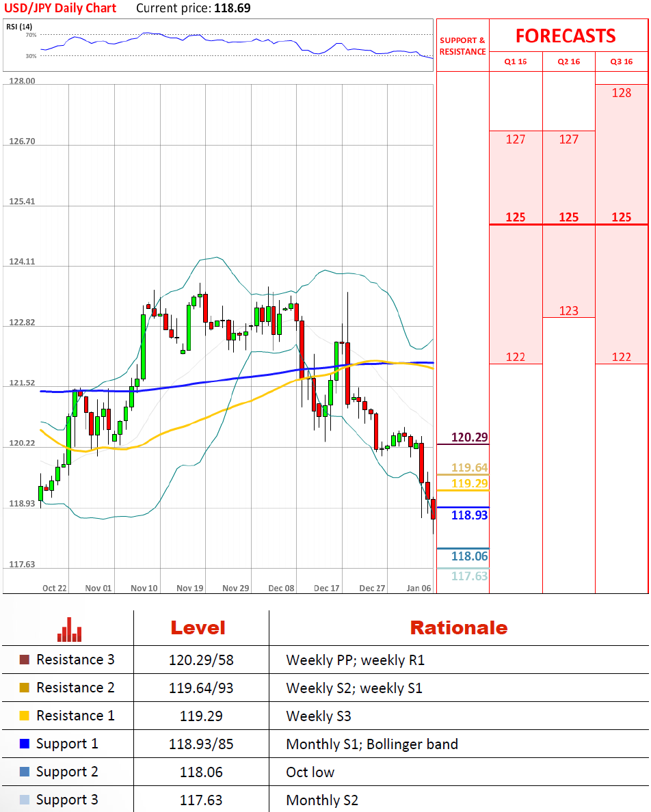
Task: Click the Monthly S1; Bollinger band rationale
Action: pos(372,744)
